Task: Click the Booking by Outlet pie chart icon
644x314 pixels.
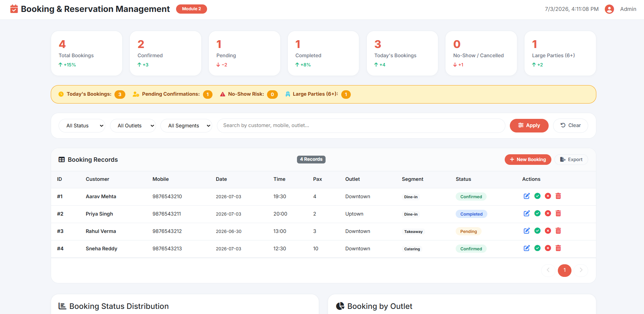Action: click(340, 306)
